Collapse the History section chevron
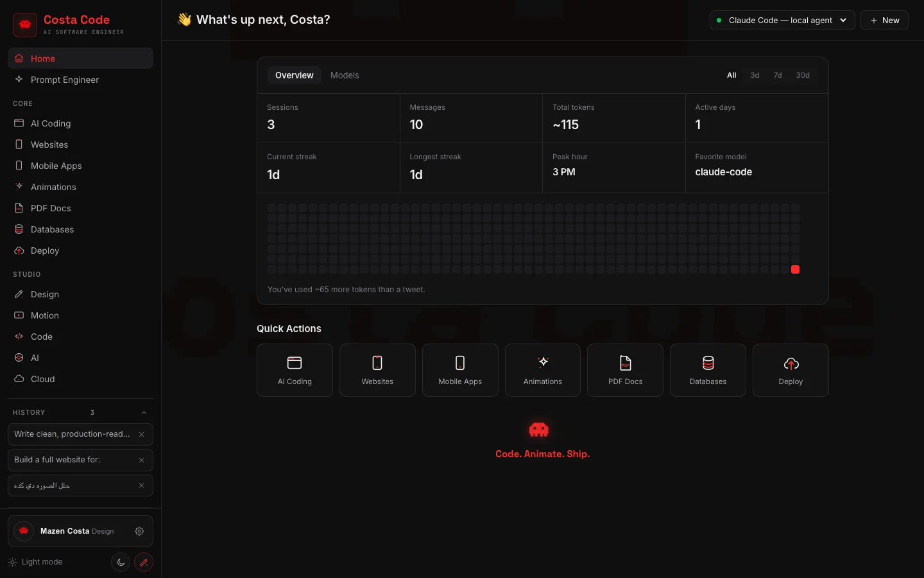 [144, 412]
